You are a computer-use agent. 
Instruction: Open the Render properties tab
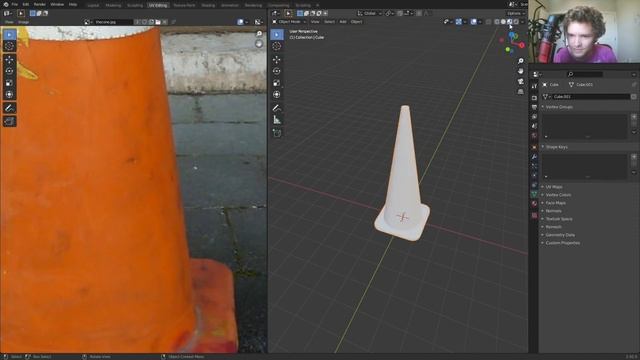click(534, 98)
